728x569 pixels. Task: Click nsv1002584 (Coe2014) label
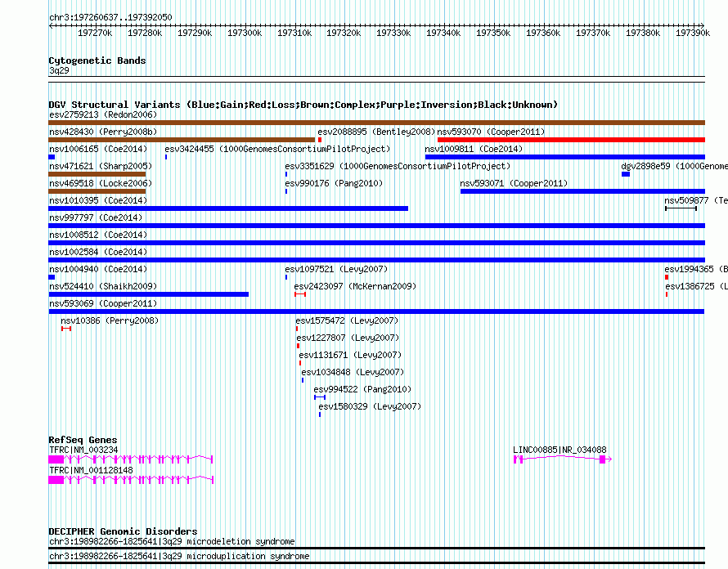click(x=98, y=252)
